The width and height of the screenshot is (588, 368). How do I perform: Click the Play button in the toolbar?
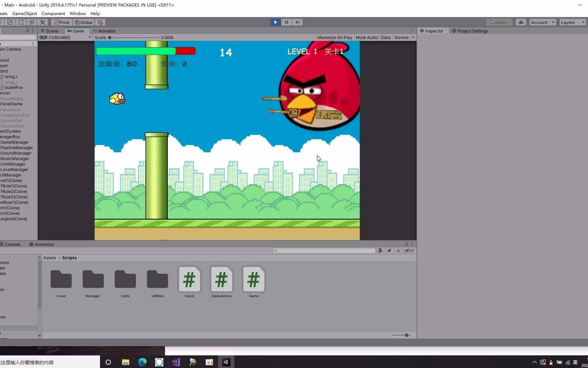(275, 22)
